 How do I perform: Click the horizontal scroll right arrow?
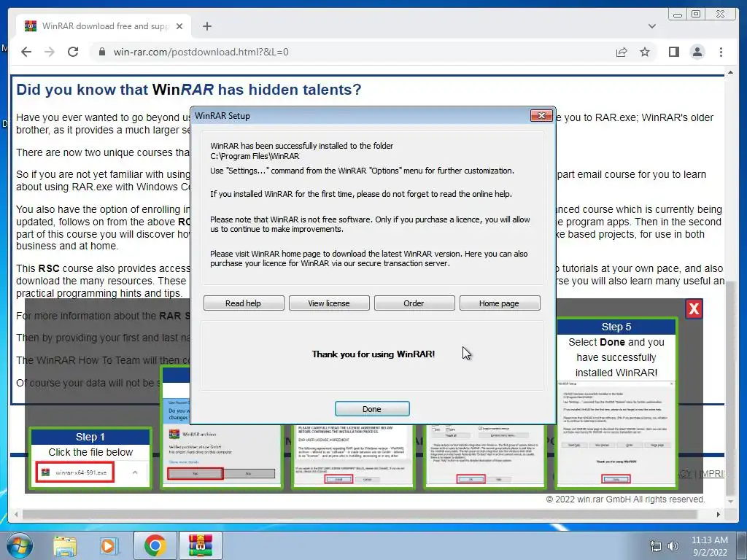point(719,514)
